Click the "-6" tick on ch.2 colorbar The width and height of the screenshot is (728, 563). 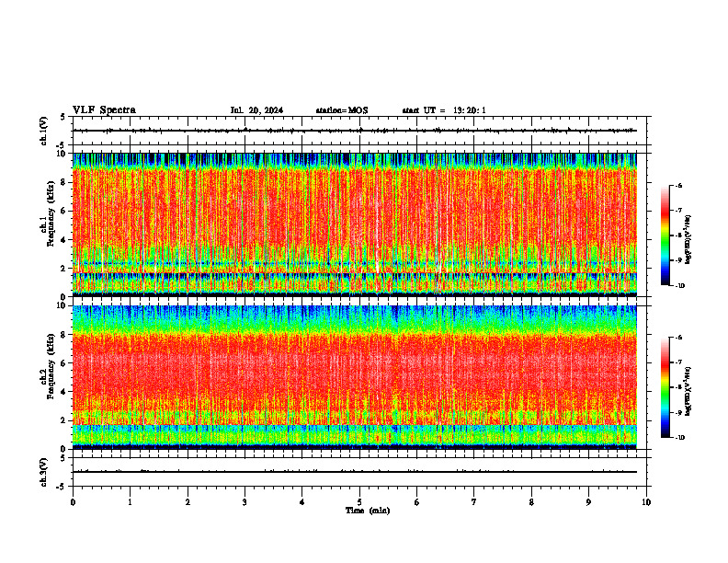click(678, 338)
